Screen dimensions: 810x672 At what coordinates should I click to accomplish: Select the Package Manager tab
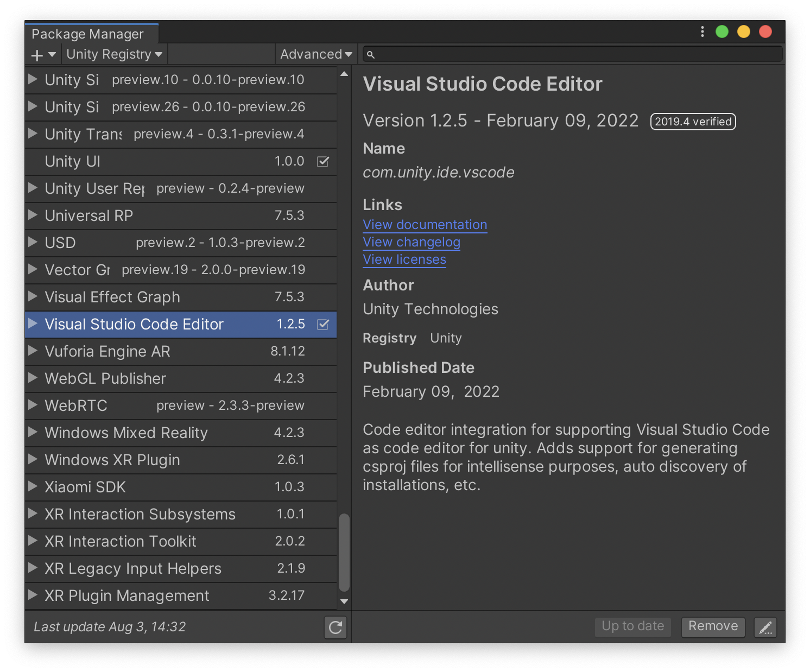(91, 34)
